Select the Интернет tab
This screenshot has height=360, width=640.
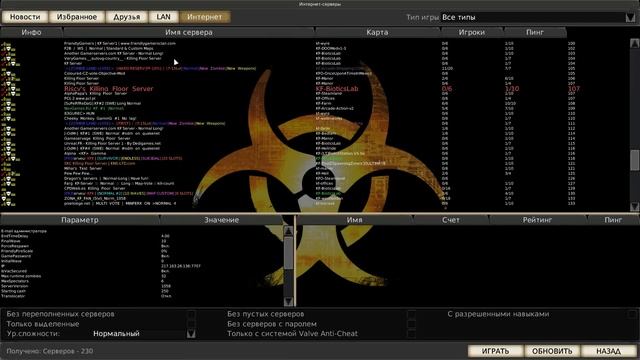pyautogui.click(x=204, y=17)
